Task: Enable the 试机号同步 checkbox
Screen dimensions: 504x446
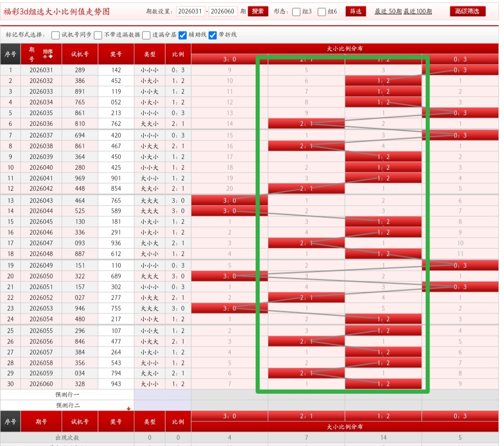Action: 56,35
